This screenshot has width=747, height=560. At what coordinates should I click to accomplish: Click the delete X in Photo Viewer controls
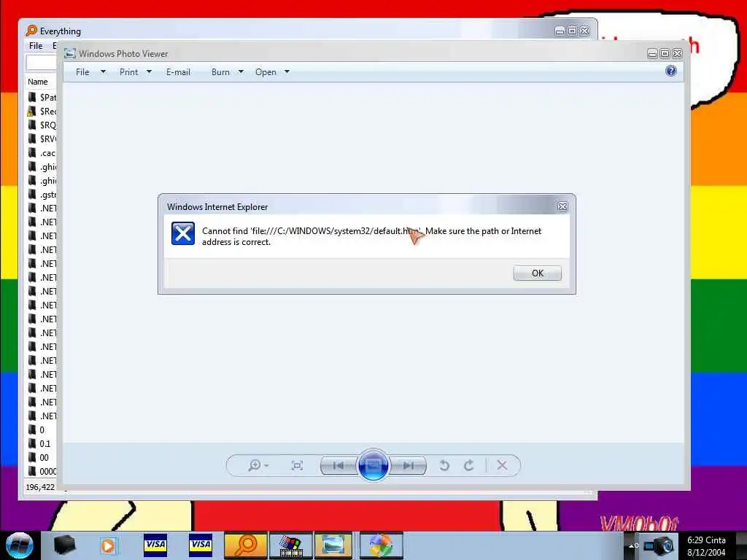tap(502, 465)
